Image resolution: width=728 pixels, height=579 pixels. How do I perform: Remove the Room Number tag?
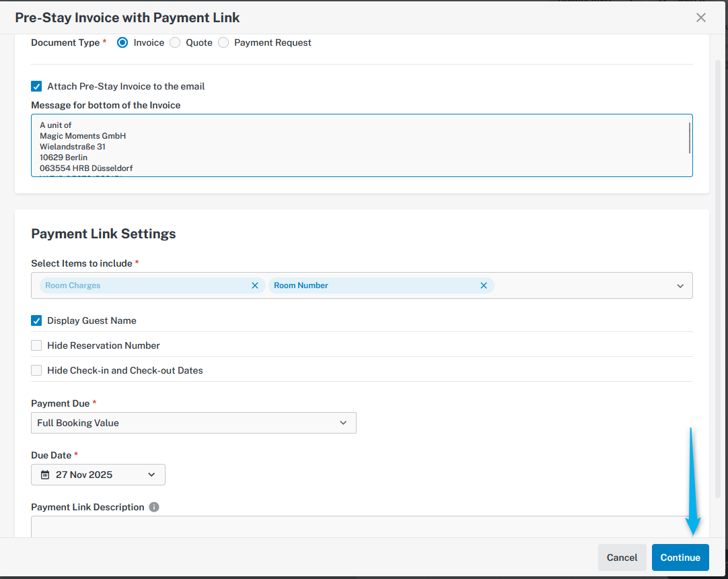pyautogui.click(x=483, y=285)
